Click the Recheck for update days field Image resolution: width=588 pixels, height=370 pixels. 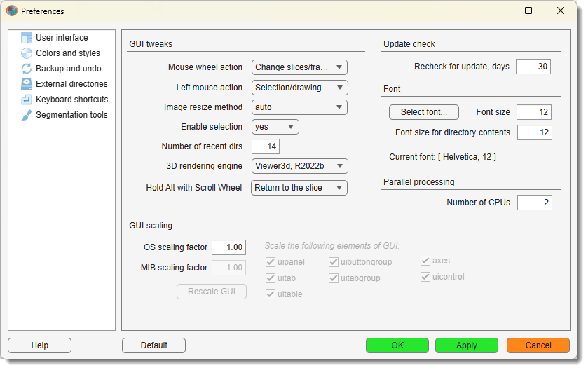coord(533,67)
